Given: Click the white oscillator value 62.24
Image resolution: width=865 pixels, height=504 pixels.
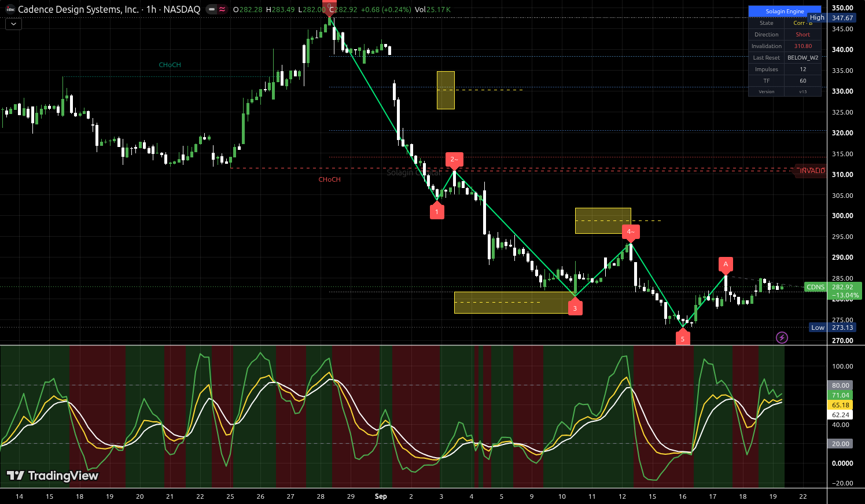Looking at the screenshot, I should pyautogui.click(x=841, y=415).
